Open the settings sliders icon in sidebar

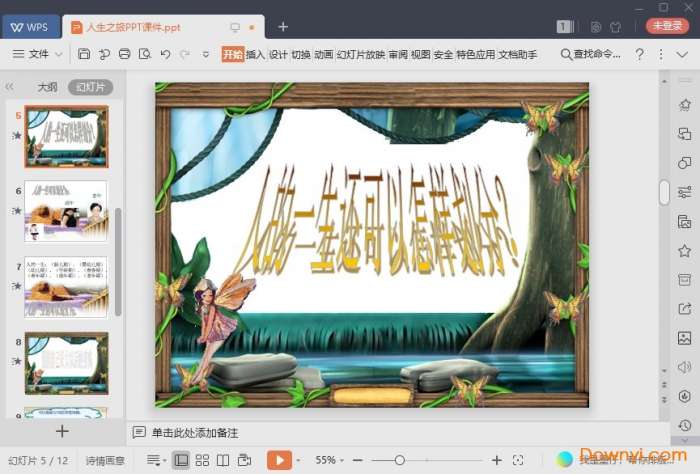tap(684, 192)
